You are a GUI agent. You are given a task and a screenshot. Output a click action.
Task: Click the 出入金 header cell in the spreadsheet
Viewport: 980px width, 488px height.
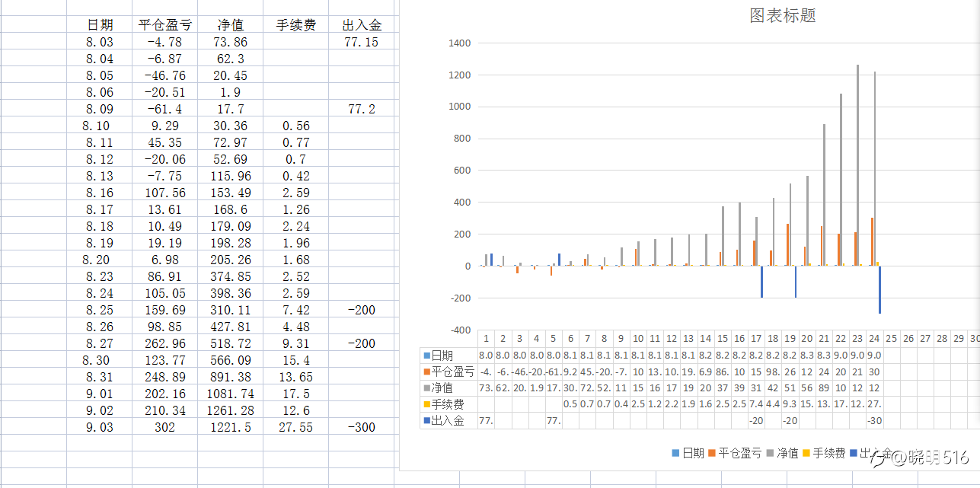pyautogui.click(x=361, y=25)
